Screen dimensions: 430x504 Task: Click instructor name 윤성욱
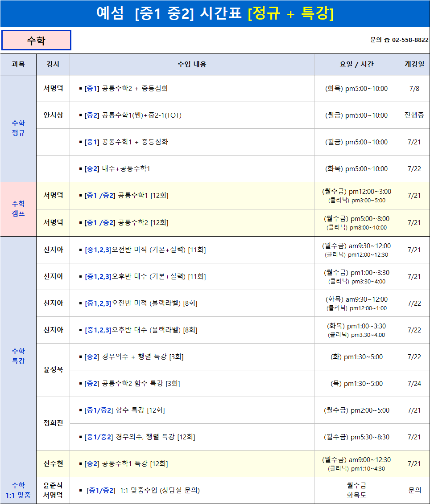pyautogui.click(x=53, y=369)
